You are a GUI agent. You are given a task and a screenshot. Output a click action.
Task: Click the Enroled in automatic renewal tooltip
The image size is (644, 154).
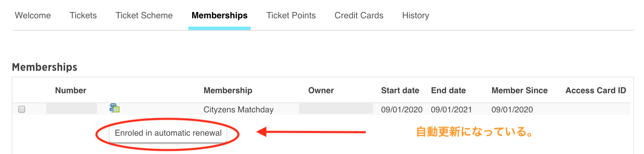[x=168, y=134]
